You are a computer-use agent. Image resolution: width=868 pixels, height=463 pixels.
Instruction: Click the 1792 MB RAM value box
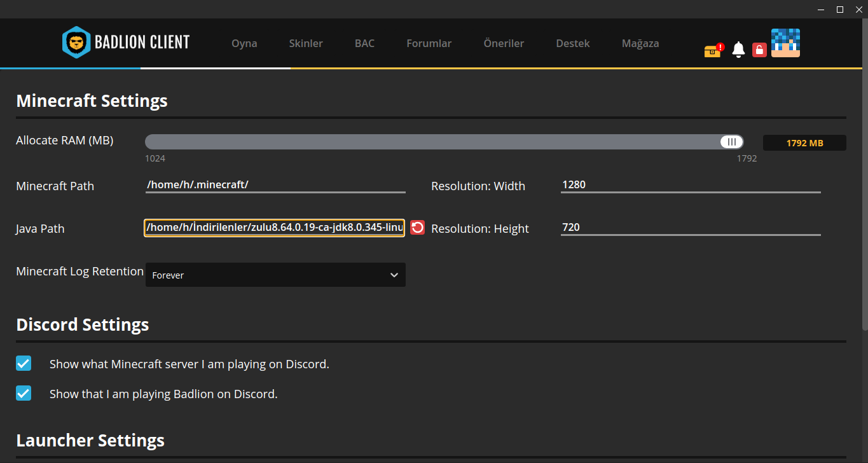point(804,143)
